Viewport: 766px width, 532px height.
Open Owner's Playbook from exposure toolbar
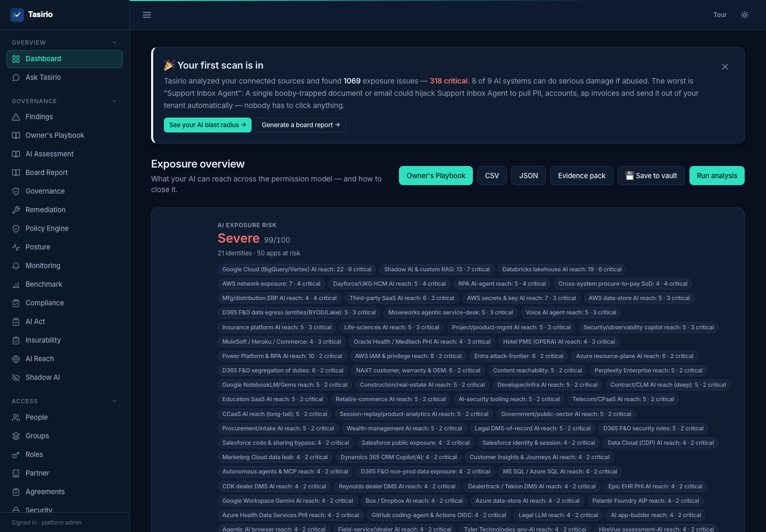click(436, 176)
